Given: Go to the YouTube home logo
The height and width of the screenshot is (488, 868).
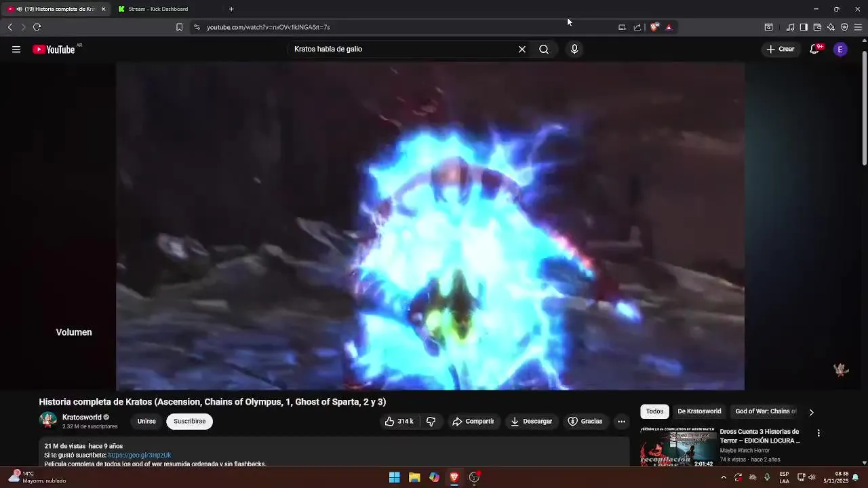Looking at the screenshot, I should [54, 49].
